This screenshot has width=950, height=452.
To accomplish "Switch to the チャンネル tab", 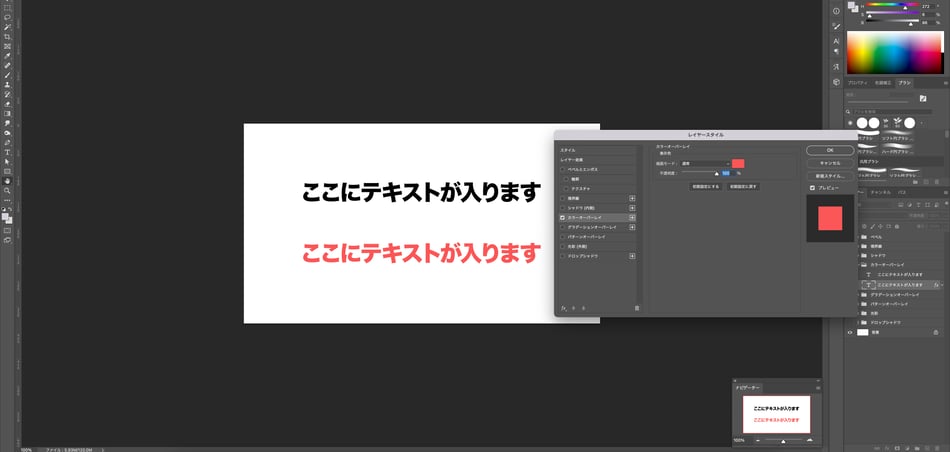I will 880,192.
